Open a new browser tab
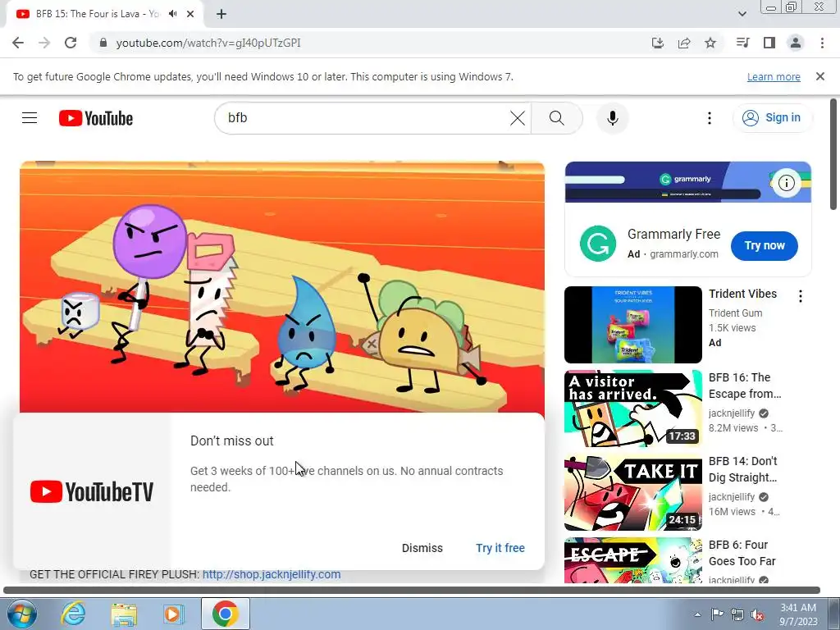The height and width of the screenshot is (630, 840). pos(221,14)
